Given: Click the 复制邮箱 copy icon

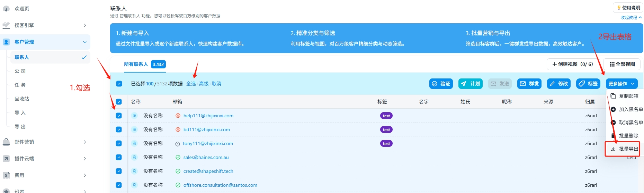Looking at the screenshot, I should pos(613,96).
